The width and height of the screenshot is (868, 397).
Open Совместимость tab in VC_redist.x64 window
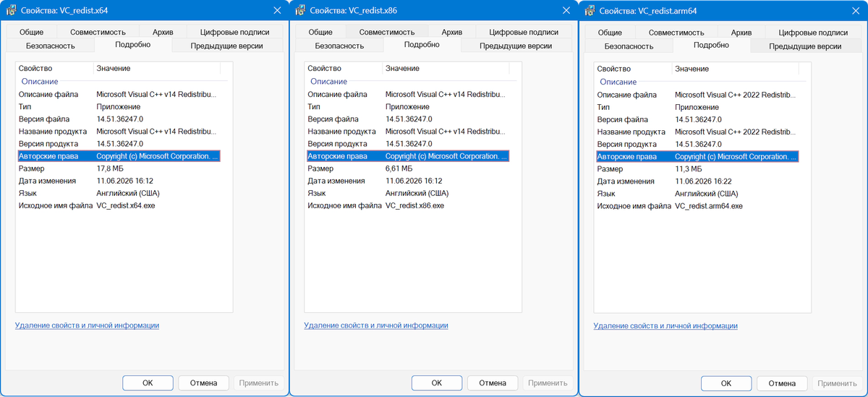click(x=98, y=32)
